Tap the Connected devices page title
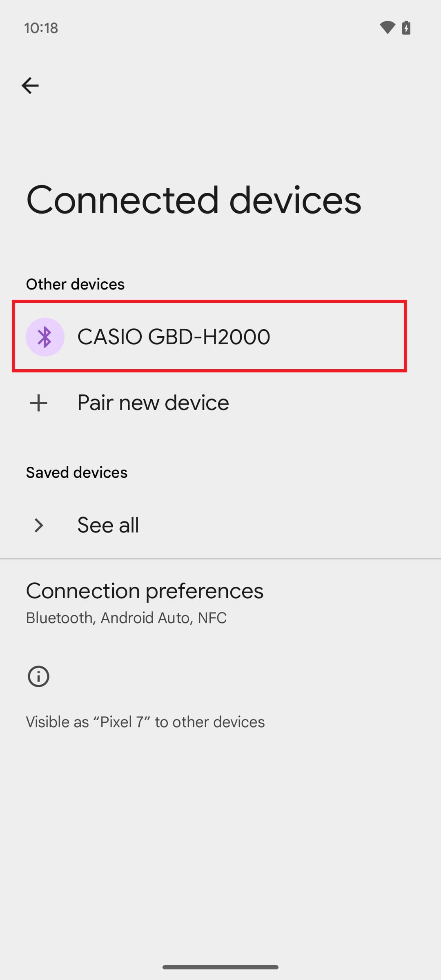 point(194,200)
